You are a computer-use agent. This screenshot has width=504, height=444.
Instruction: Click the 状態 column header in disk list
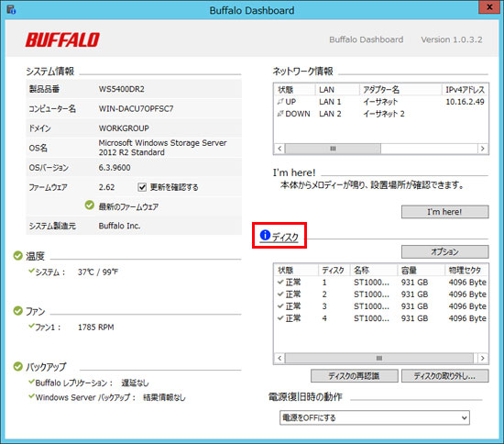coord(296,271)
